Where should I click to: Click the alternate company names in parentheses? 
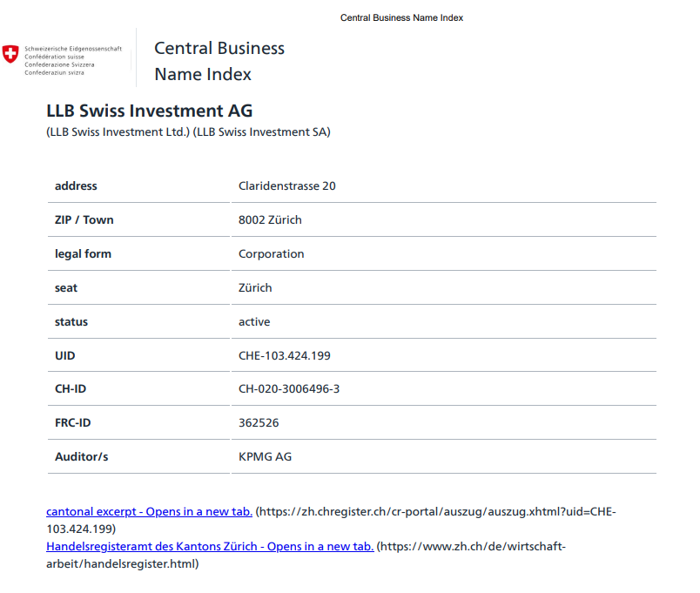[188, 132]
